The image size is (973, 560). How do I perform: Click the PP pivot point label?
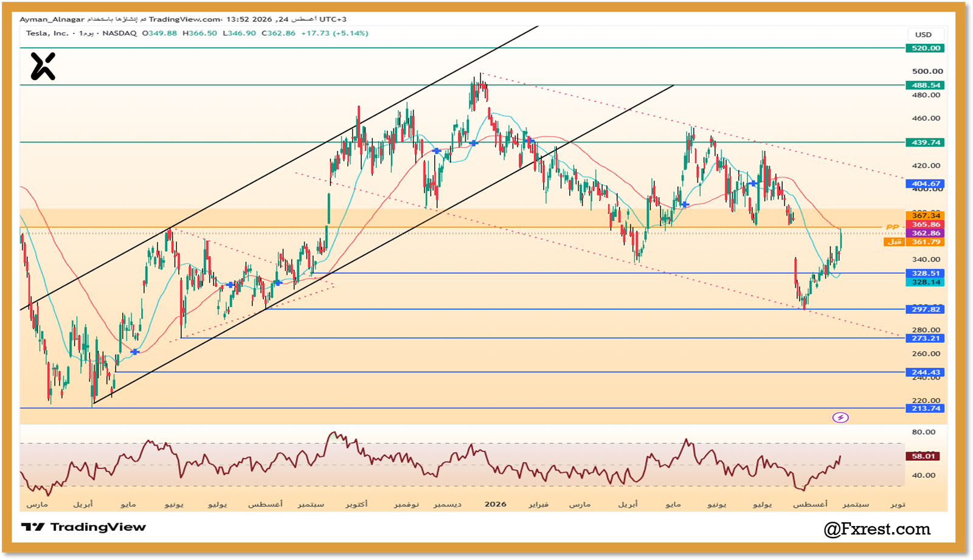click(892, 227)
